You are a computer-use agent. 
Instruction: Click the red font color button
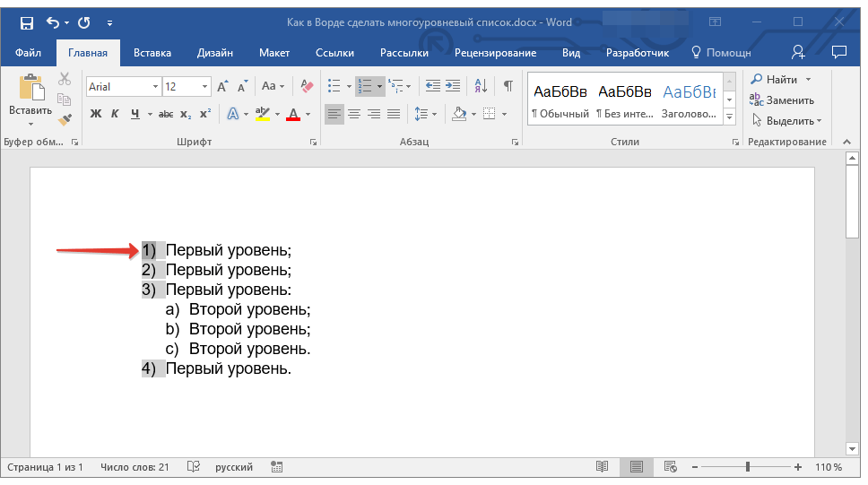[292, 114]
